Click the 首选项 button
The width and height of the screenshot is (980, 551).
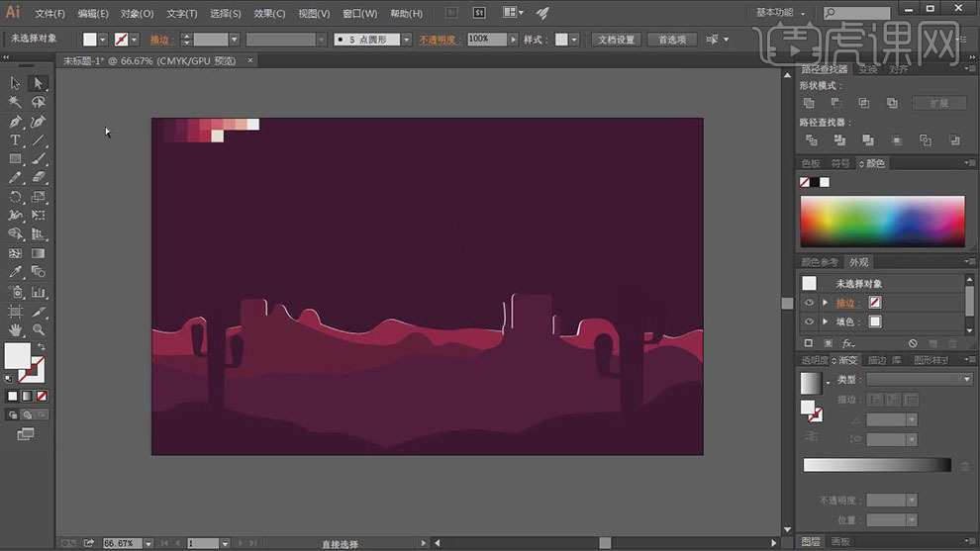[x=672, y=40]
